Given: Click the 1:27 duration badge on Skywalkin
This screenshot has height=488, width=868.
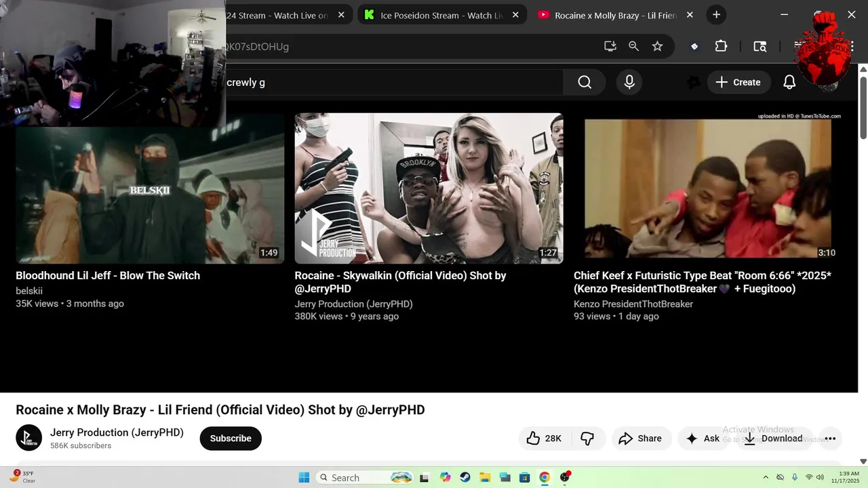Looking at the screenshot, I should click(548, 253).
